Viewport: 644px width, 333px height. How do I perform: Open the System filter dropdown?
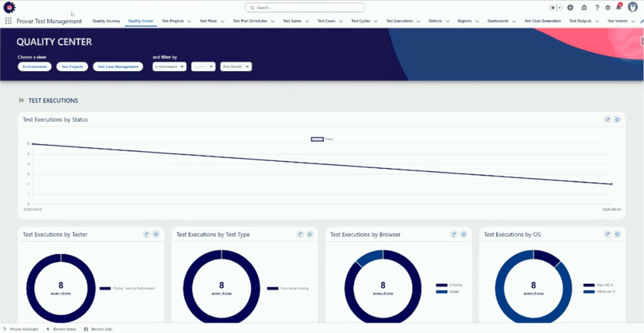pos(203,67)
